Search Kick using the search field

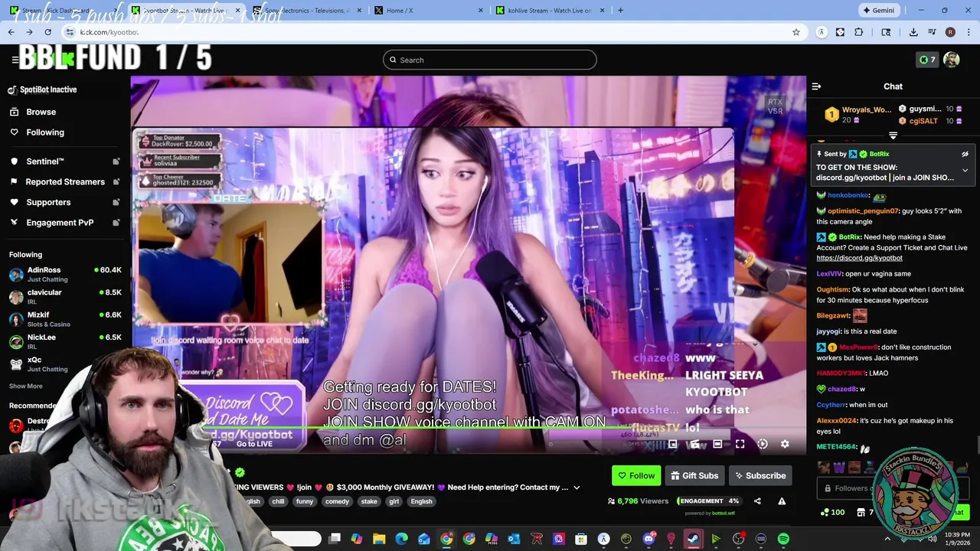click(x=490, y=60)
